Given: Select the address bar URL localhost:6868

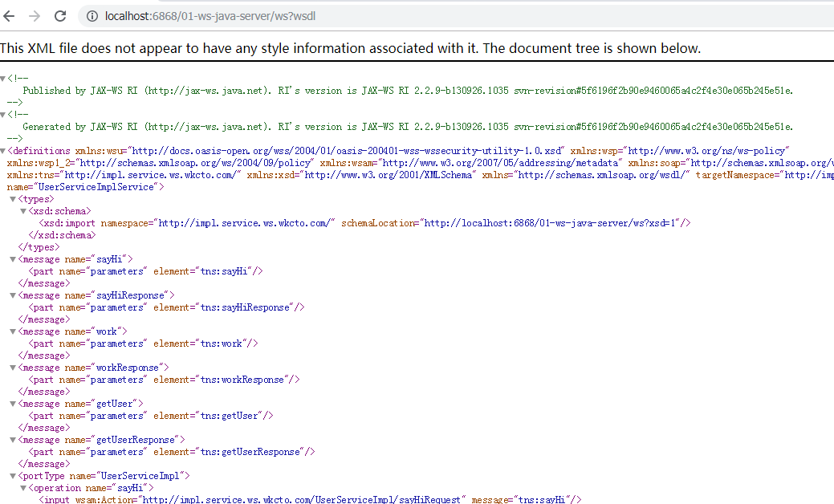Looking at the screenshot, I should 210,17.
